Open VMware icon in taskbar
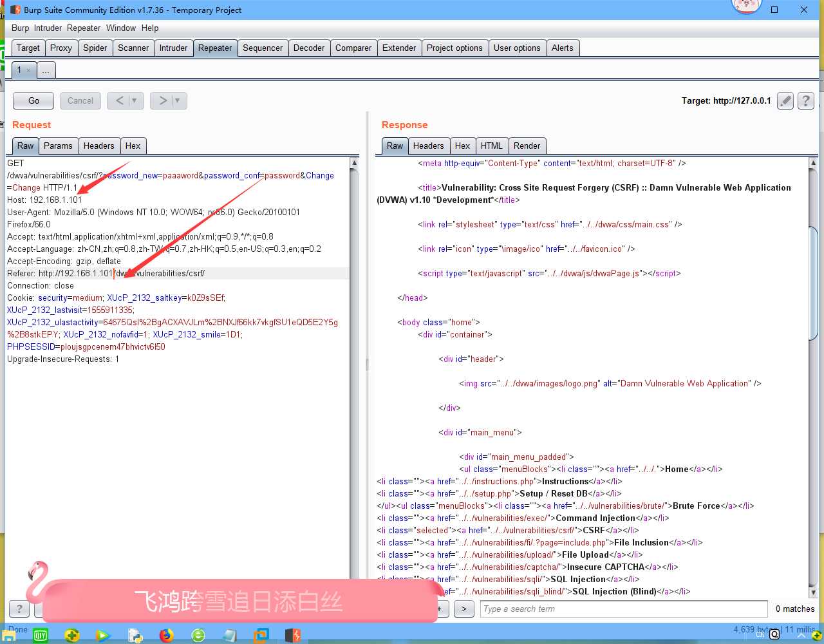Screen dimensions: 824x644 pos(261,635)
